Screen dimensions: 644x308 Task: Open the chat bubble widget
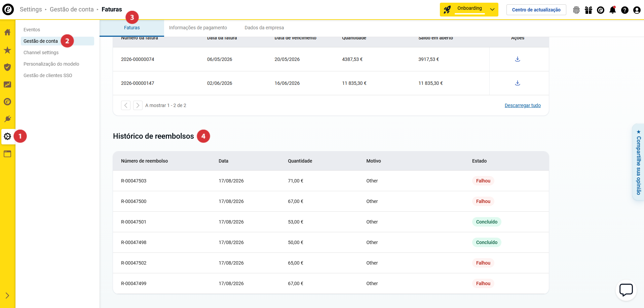click(626, 290)
